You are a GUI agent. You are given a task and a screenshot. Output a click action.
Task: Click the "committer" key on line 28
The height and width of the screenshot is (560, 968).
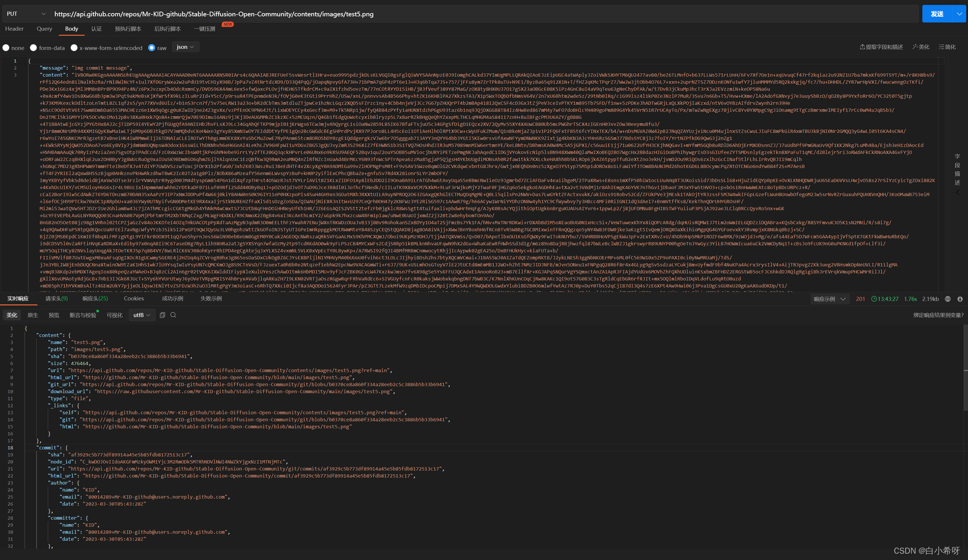point(63,518)
